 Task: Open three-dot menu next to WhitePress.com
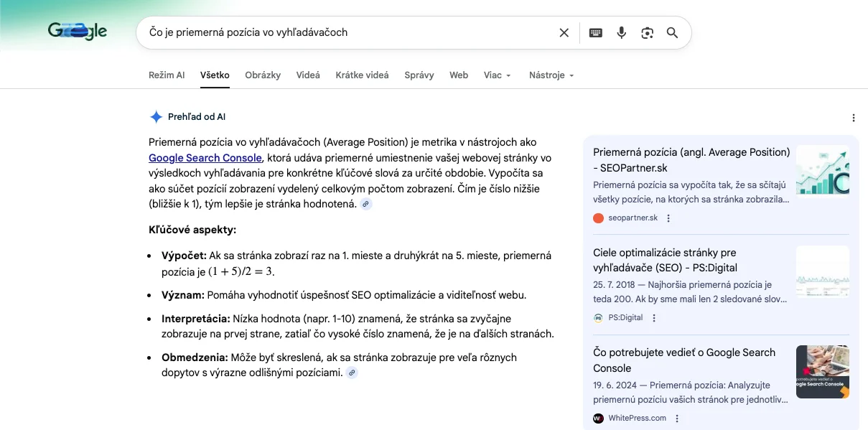(677, 418)
